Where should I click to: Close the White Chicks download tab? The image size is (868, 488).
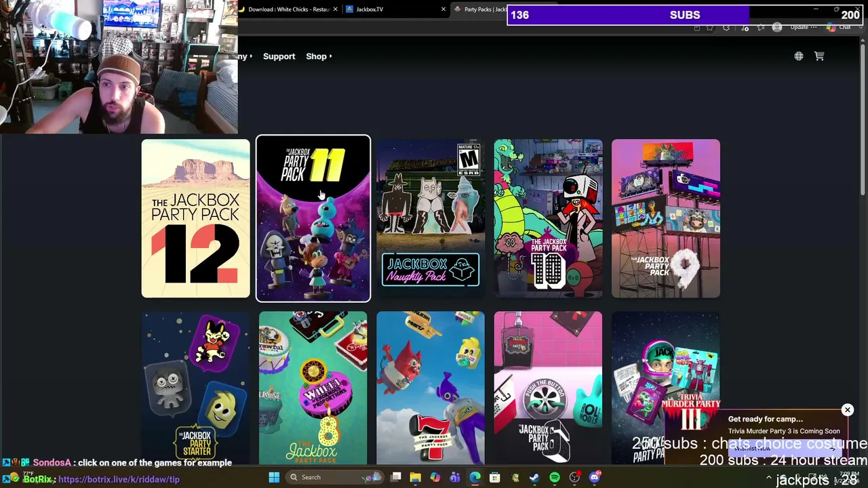pyautogui.click(x=335, y=9)
